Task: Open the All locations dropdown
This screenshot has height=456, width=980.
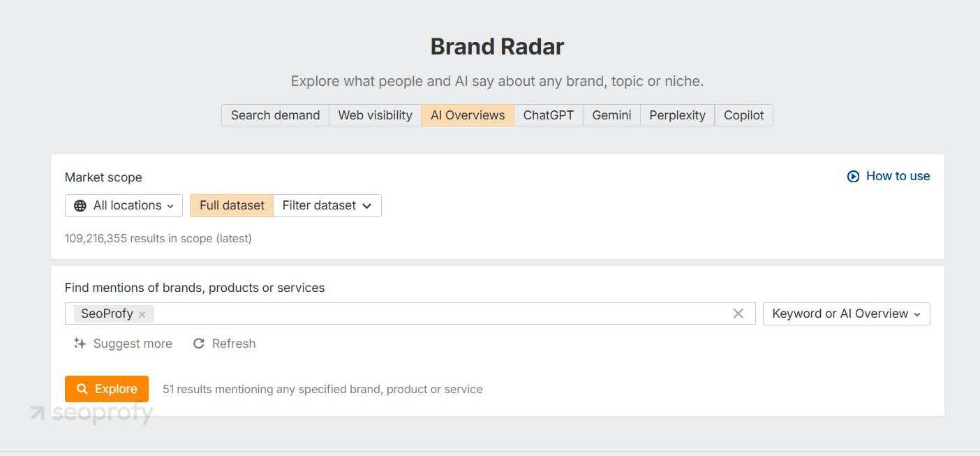Action: (124, 205)
